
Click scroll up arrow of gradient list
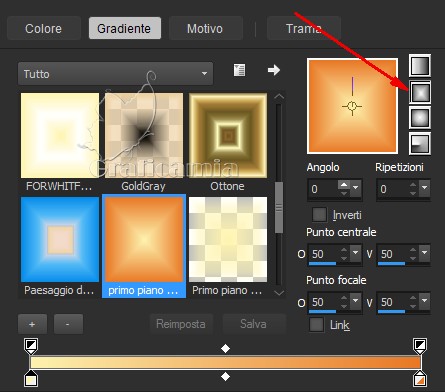(x=279, y=96)
